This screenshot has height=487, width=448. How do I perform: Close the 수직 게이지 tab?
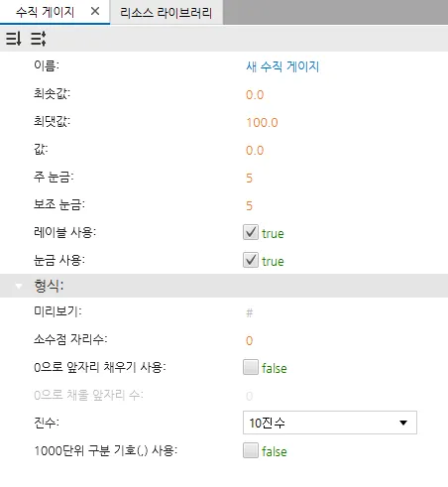95,12
